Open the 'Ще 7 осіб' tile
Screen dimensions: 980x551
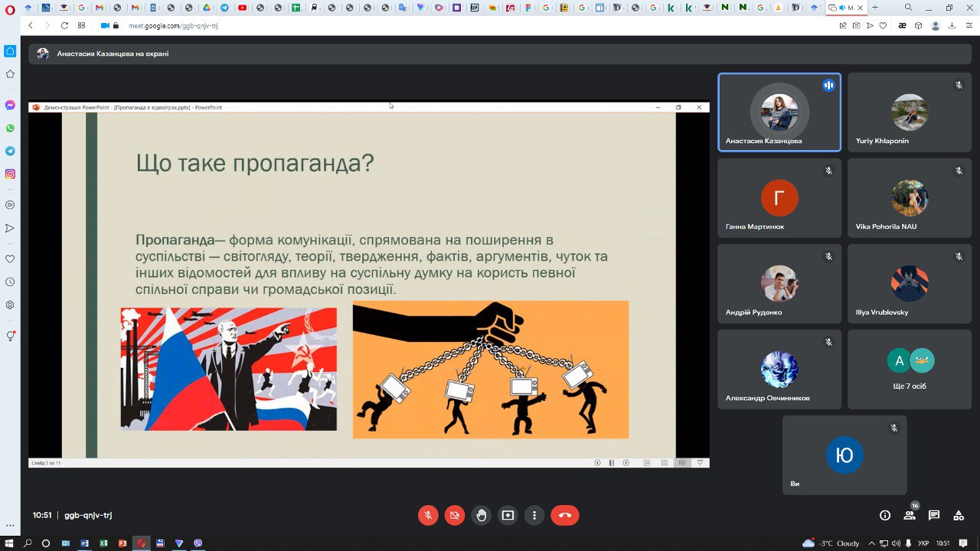coord(910,370)
